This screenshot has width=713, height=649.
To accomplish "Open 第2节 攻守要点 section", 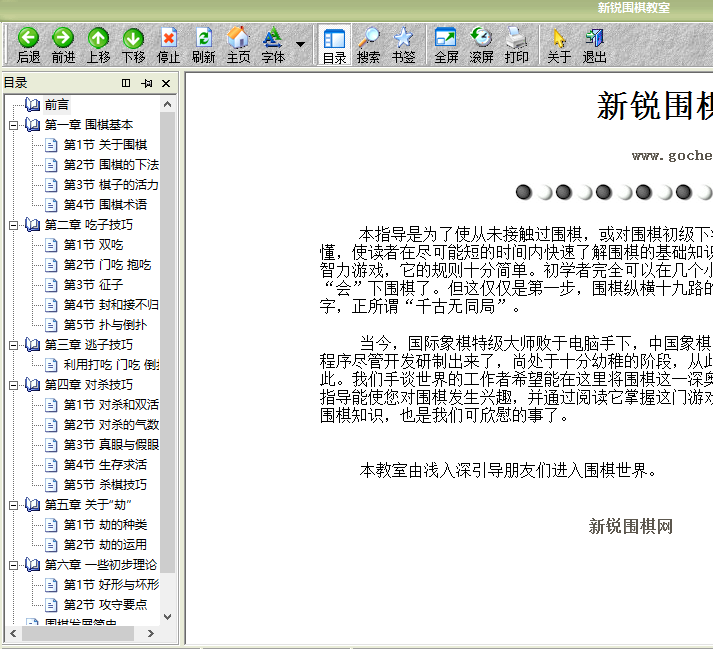I will pyautogui.click(x=105, y=605).
